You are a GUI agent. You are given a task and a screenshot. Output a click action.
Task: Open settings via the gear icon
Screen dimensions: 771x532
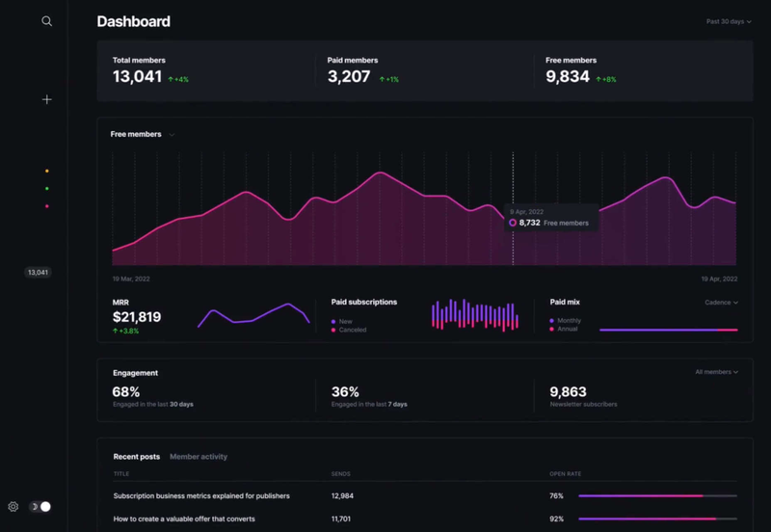[x=13, y=506]
